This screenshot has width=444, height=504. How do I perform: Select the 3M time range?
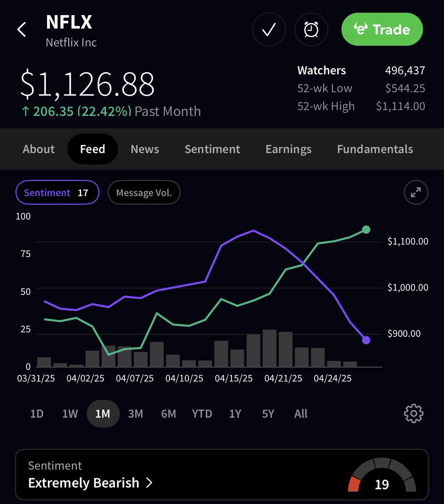coord(136,414)
